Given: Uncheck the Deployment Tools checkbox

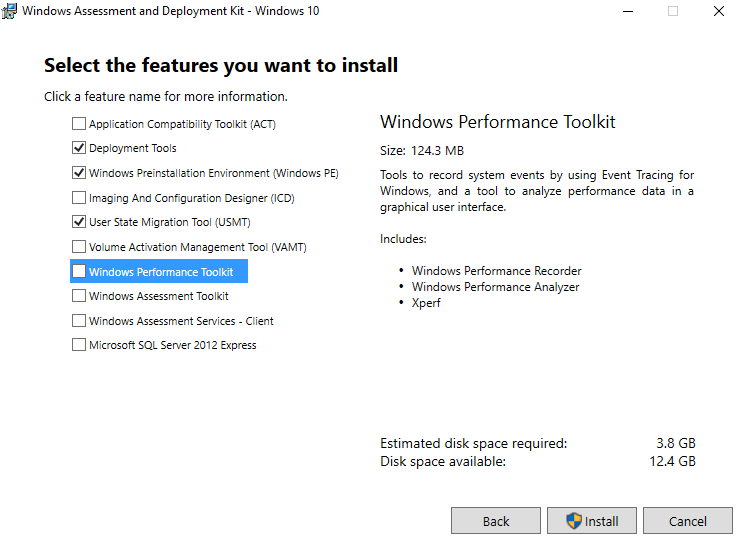Looking at the screenshot, I should 79,148.
